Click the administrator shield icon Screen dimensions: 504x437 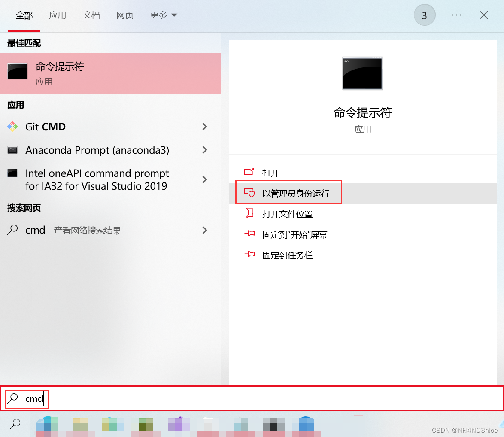249,193
